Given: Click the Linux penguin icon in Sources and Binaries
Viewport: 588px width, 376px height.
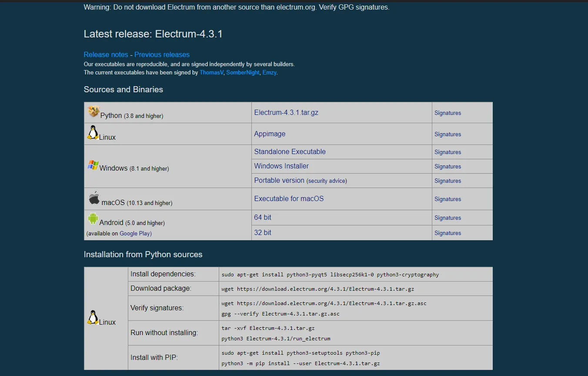Looking at the screenshot, I should [x=93, y=132].
